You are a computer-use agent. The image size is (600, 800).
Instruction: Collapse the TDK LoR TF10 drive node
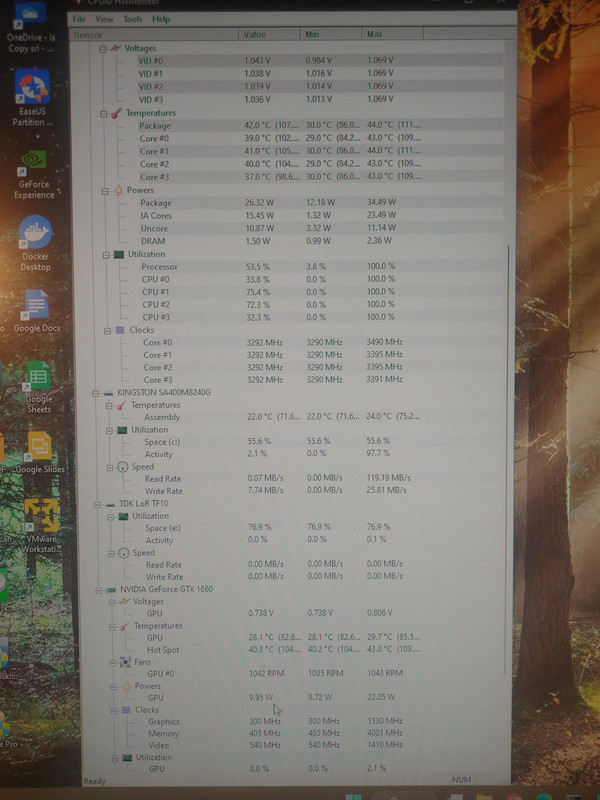pos(97,504)
